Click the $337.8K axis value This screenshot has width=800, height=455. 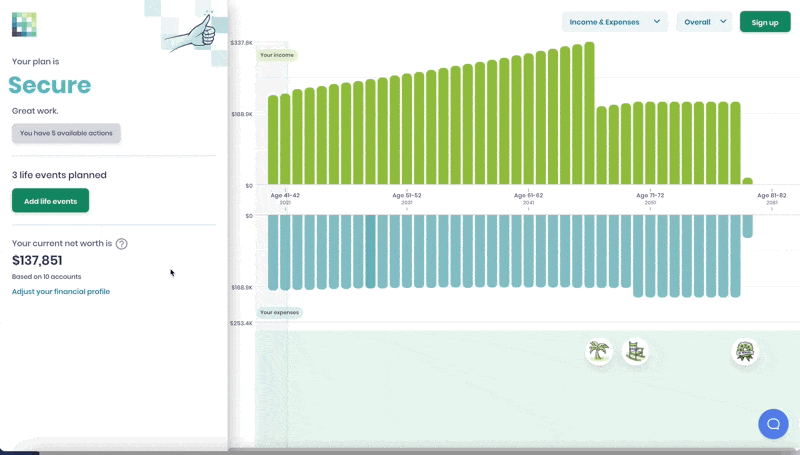tap(241, 43)
